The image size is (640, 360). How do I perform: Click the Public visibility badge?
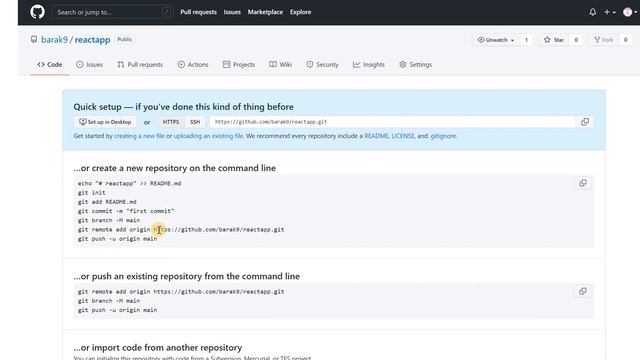(x=124, y=39)
